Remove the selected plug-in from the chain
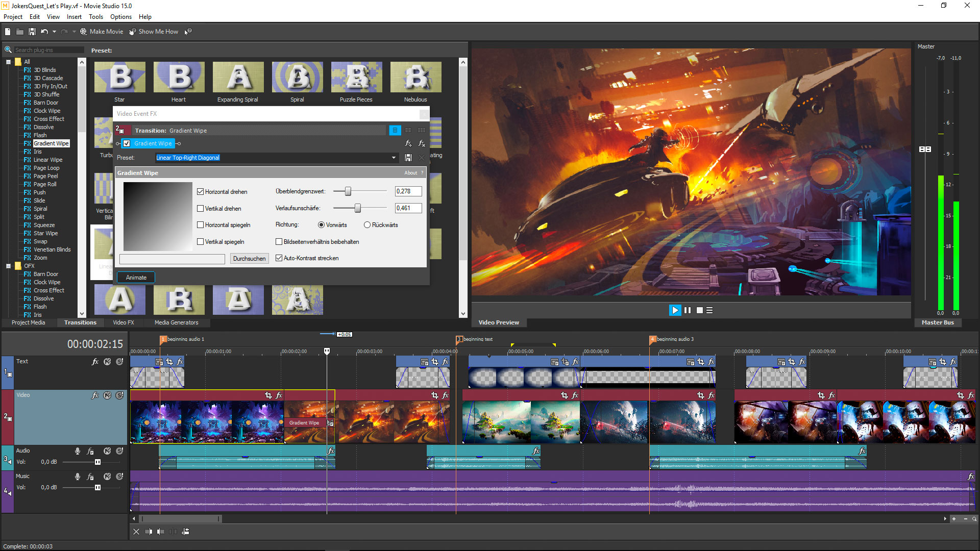980x551 pixels. point(422,144)
